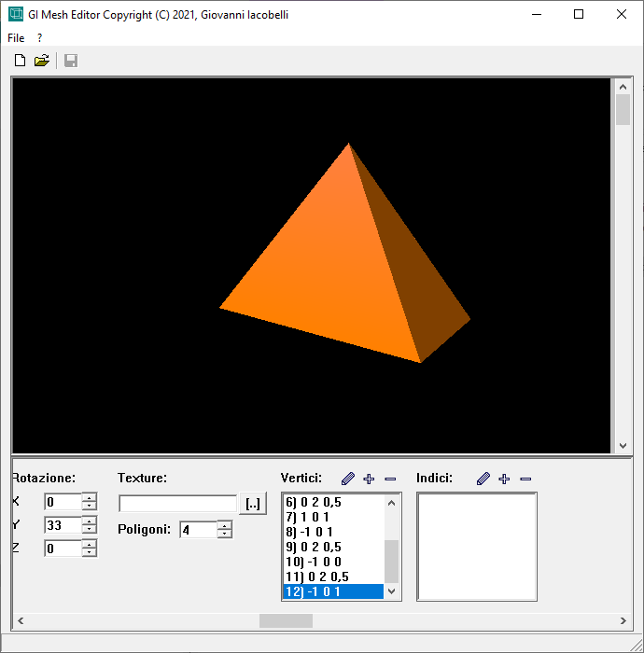Increase X rotation with up arrow
The width and height of the screenshot is (644, 653).
[90, 497]
